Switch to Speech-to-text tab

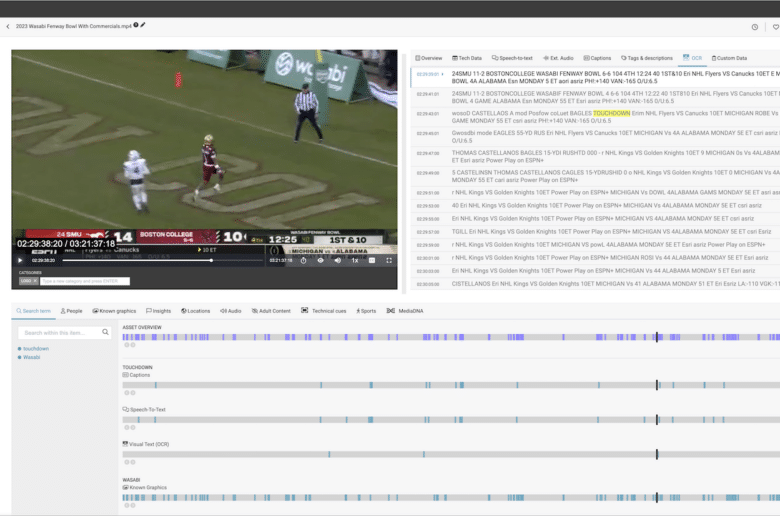click(x=512, y=58)
